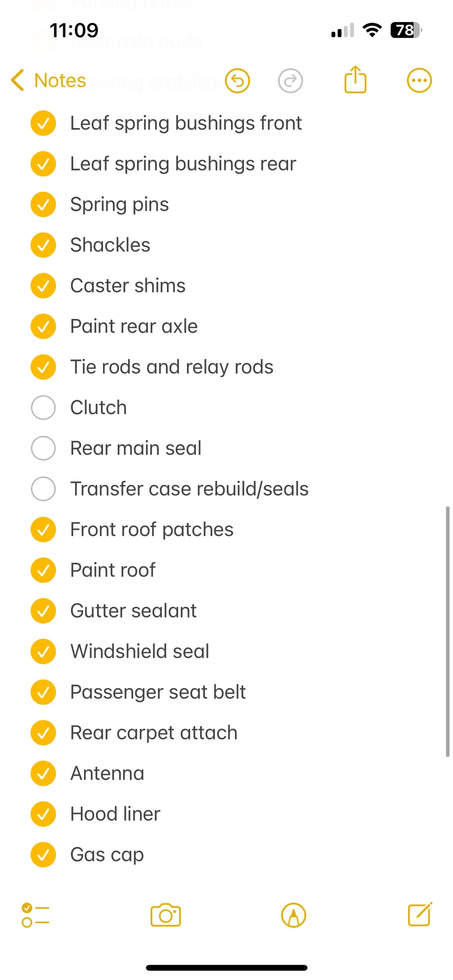Screen dimensions: 453x980
Task: Open the share sheet icon
Action: click(356, 80)
